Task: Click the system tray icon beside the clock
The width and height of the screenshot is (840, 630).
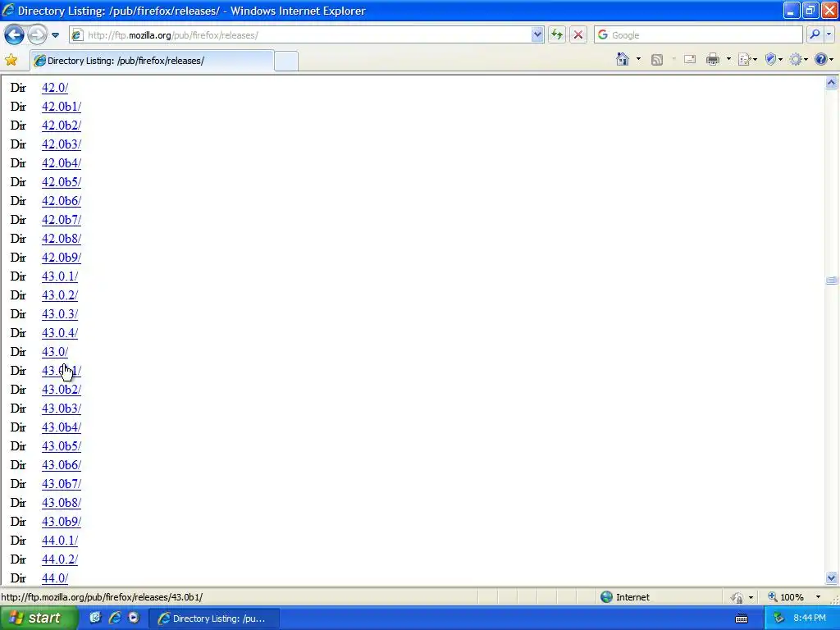Action: [x=778, y=619]
